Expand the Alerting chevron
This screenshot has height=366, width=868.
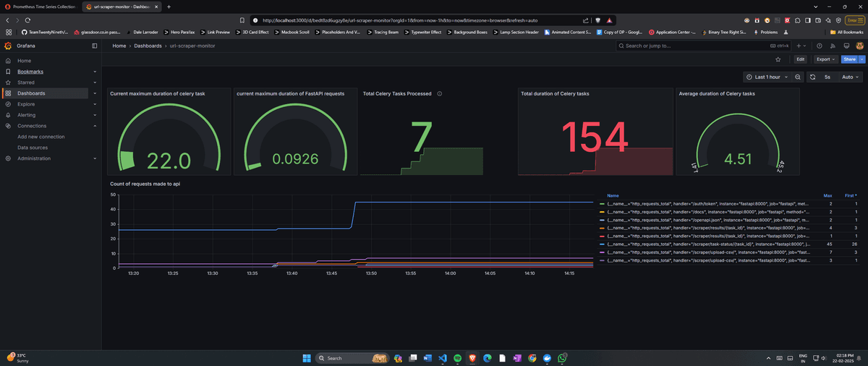95,115
